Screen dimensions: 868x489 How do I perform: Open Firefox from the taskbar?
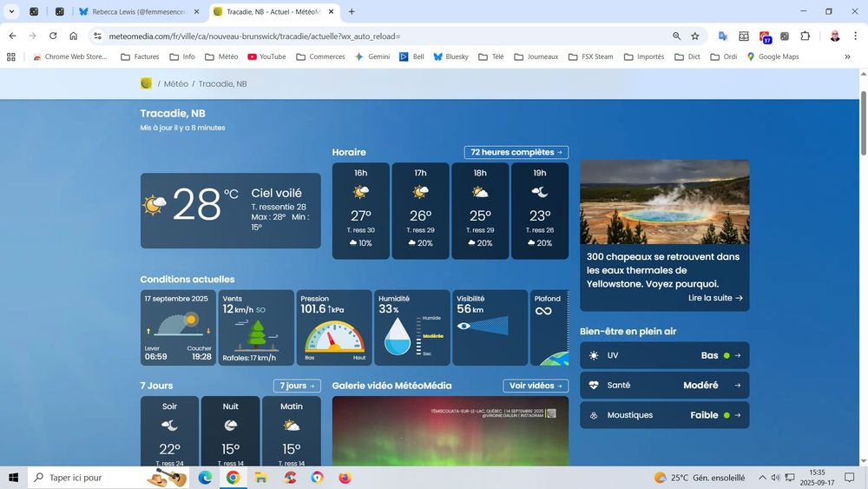(345, 478)
